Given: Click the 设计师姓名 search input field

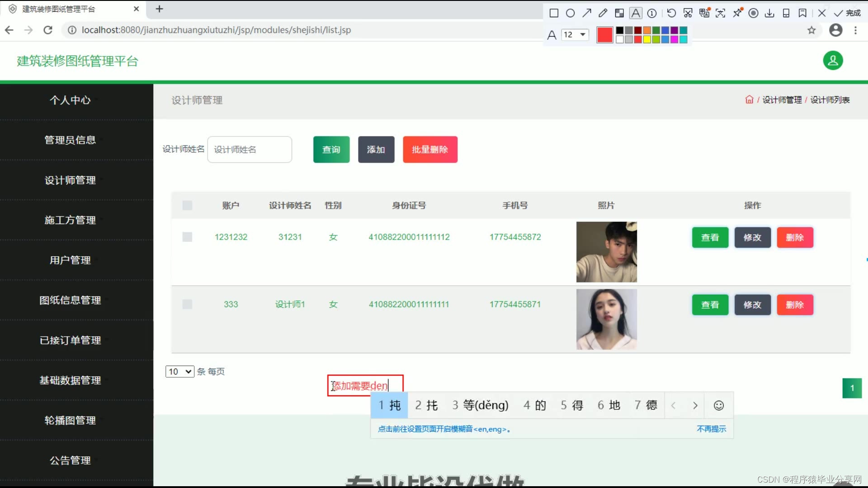Looking at the screenshot, I should 250,150.
